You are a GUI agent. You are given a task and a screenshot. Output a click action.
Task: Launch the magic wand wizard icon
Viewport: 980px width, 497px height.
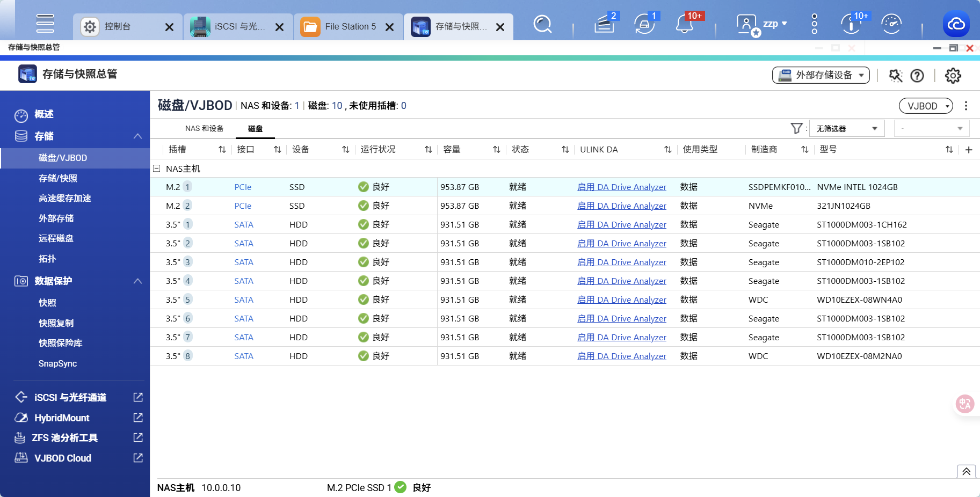pos(895,76)
